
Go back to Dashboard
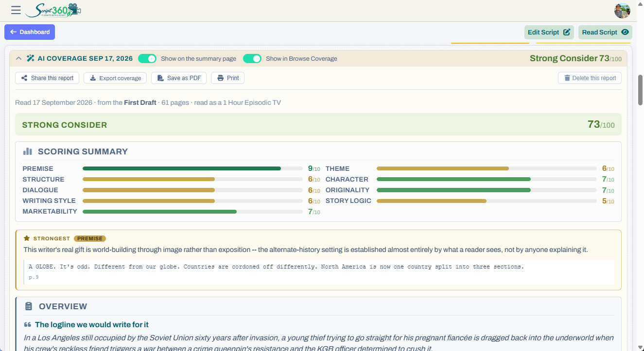pyautogui.click(x=30, y=32)
